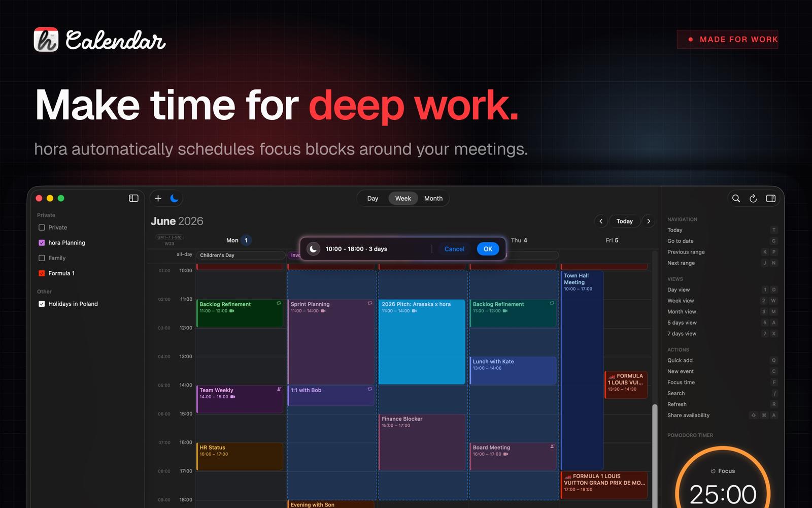Open search via magnifying glass icon
This screenshot has height=508, width=812.
point(736,198)
